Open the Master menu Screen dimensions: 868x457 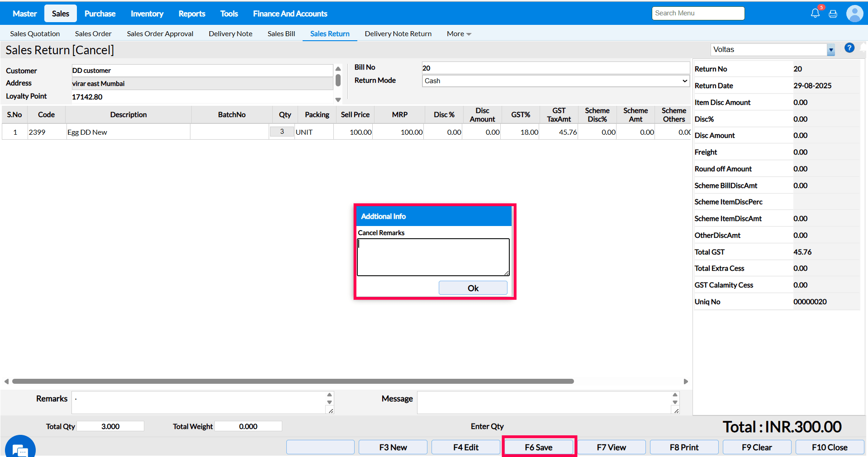pyautogui.click(x=24, y=14)
